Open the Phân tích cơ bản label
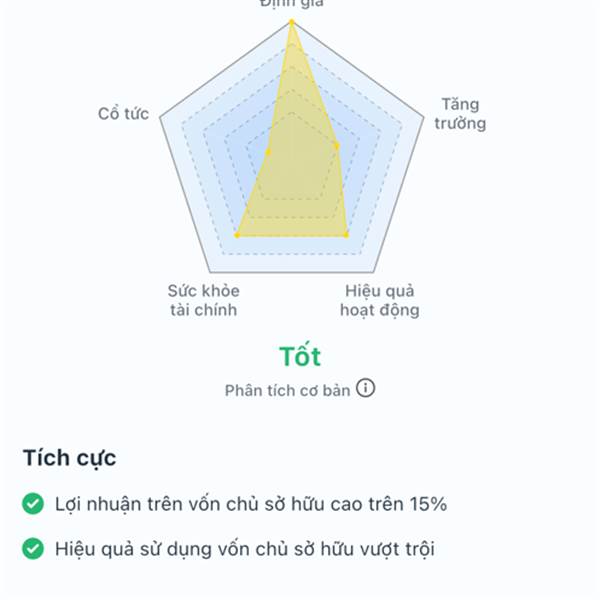 tap(287, 390)
